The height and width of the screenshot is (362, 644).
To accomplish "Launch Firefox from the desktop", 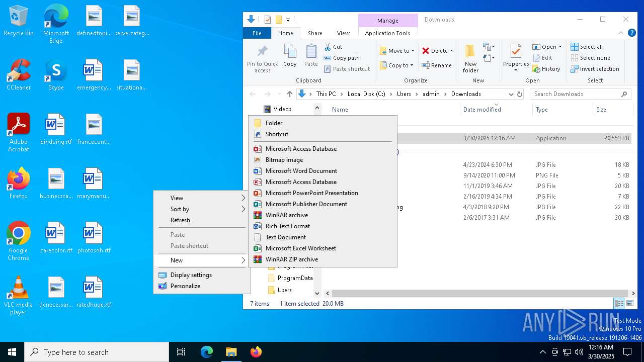I will [x=19, y=184].
